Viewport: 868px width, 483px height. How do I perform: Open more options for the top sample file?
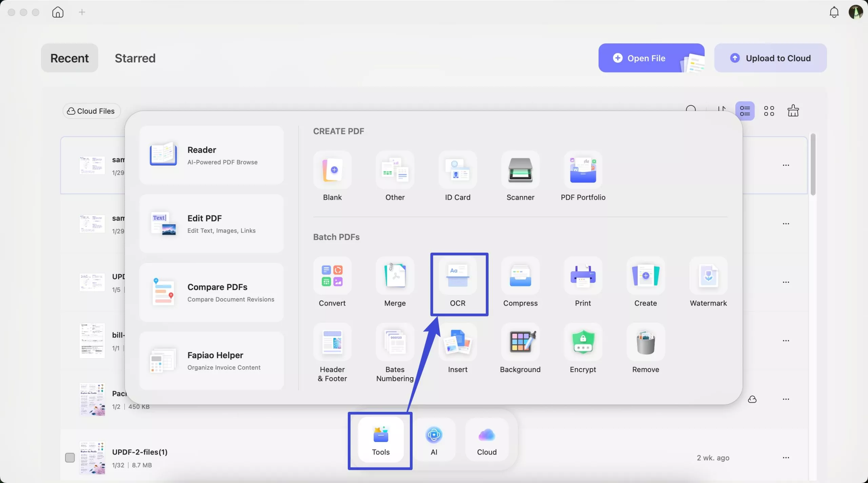coord(786,165)
